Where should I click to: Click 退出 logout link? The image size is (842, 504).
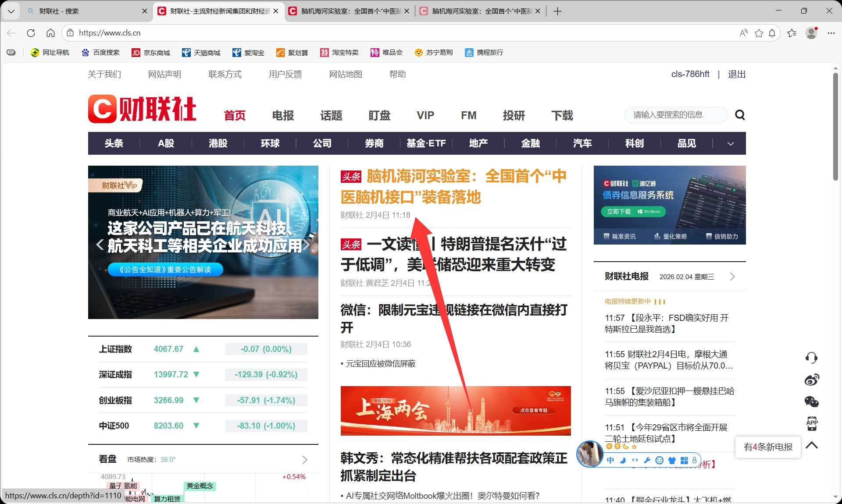(x=736, y=74)
